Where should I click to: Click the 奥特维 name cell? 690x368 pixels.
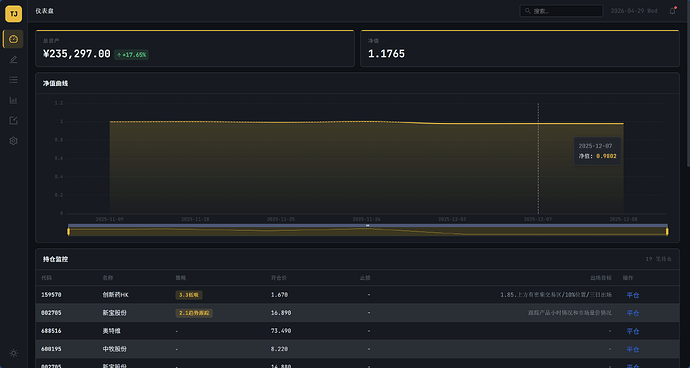pos(112,331)
